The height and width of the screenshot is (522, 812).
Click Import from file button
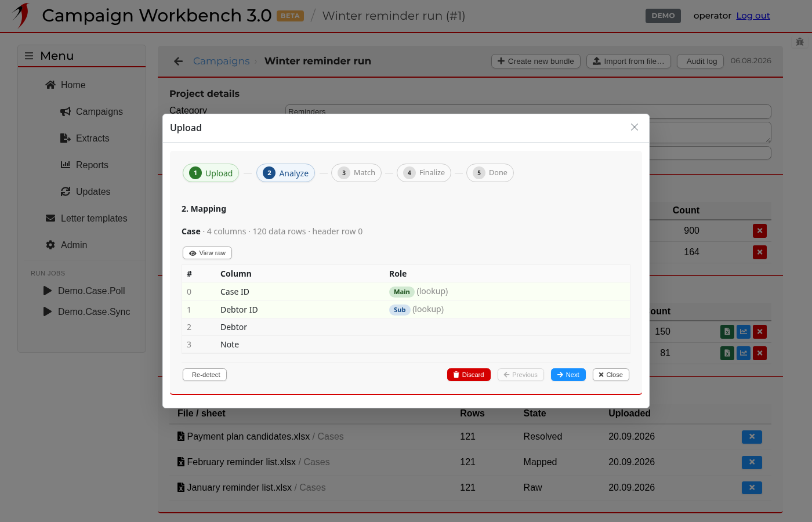point(629,61)
